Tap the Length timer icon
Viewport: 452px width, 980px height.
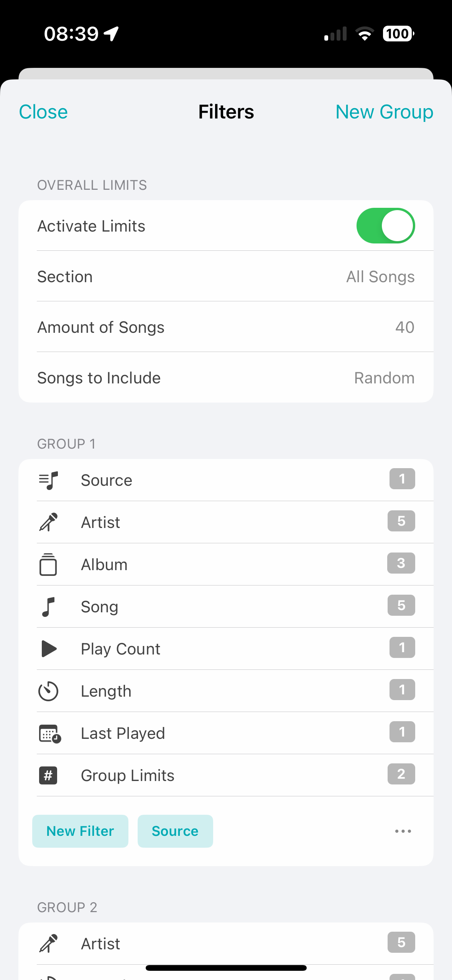[x=48, y=691]
